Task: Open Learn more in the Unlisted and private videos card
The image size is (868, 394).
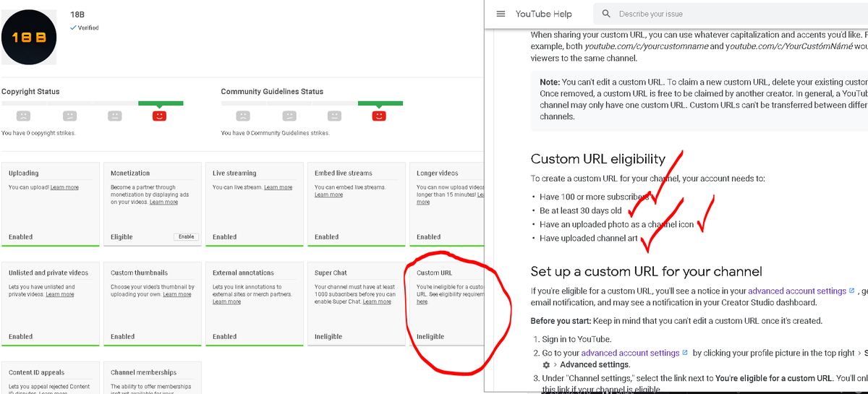Action: pyautogui.click(x=60, y=294)
